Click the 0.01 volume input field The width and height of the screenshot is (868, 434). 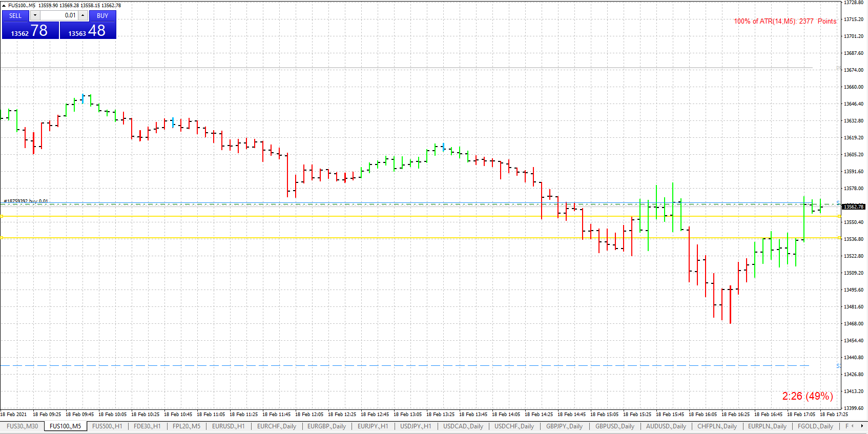click(x=59, y=15)
